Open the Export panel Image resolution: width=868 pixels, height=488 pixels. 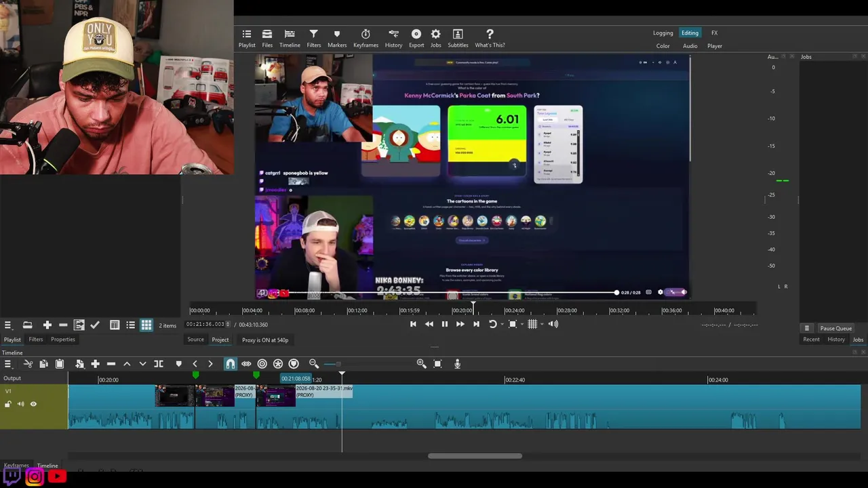[416, 39]
